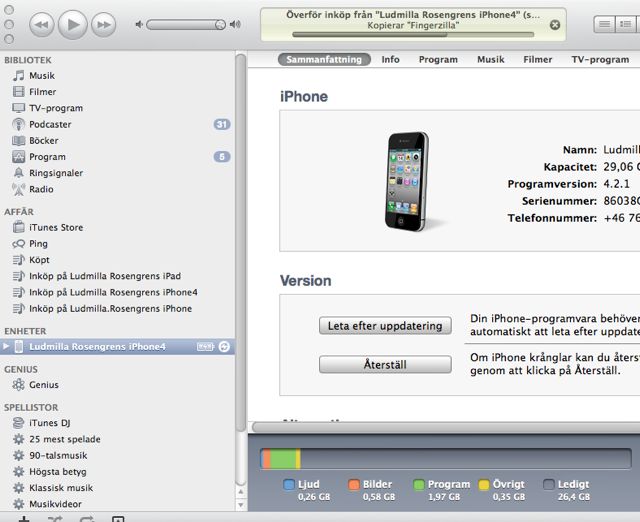Cancel the purchase transfer in the status display
Image resolution: width=640 pixels, height=522 pixels.
click(555, 25)
